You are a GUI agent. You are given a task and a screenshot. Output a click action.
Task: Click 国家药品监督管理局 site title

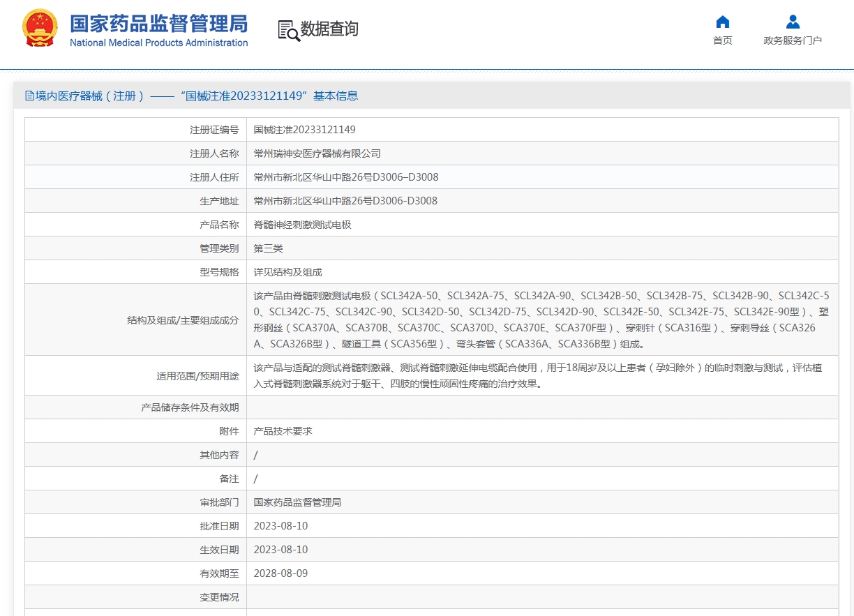159,24
